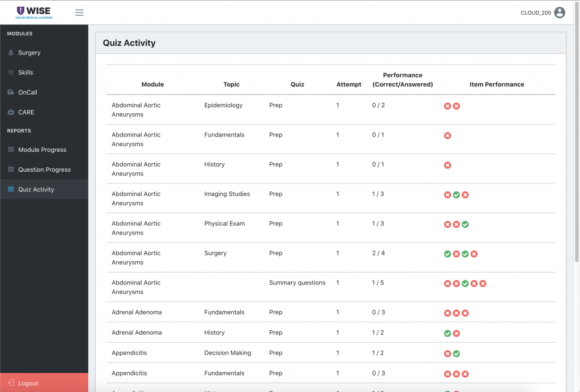Click the user avatar icon
This screenshot has height=392, width=580.
click(560, 12)
